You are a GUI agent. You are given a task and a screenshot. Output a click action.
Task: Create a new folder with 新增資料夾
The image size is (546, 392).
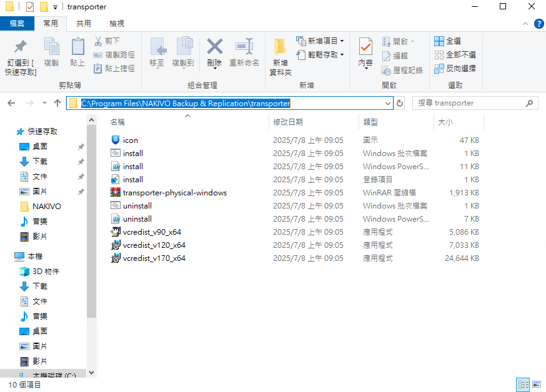tap(280, 57)
